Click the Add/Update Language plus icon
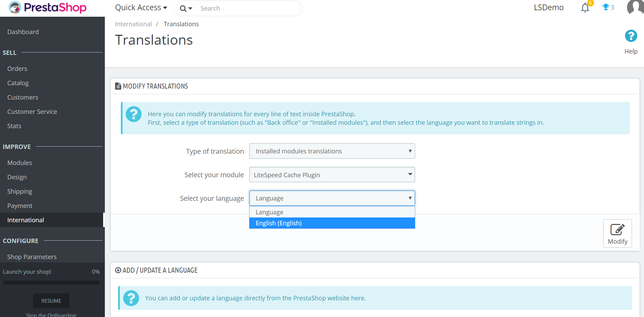The height and width of the screenshot is (317, 644). (118, 270)
